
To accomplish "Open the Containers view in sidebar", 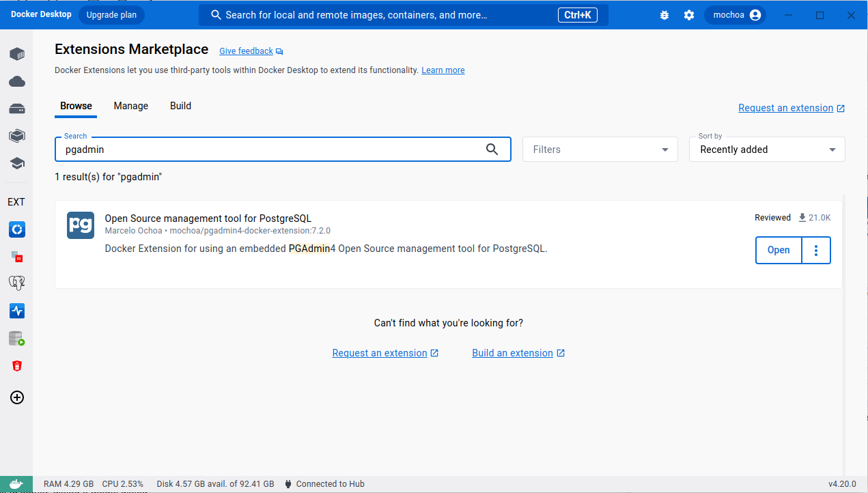I will coord(17,54).
